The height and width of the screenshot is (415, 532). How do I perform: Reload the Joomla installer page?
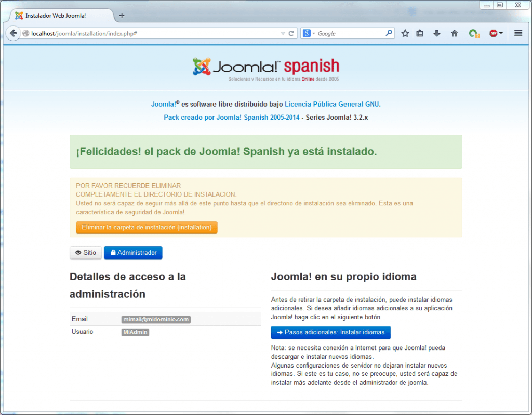pyautogui.click(x=290, y=32)
